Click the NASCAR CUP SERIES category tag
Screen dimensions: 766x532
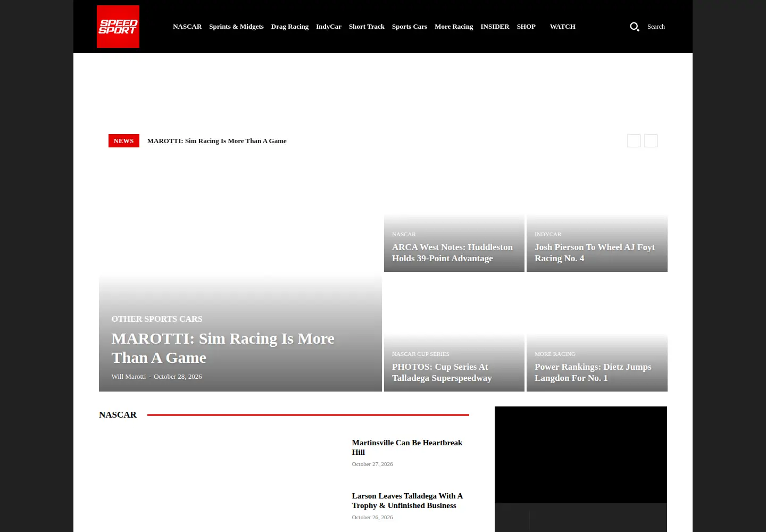click(421, 354)
